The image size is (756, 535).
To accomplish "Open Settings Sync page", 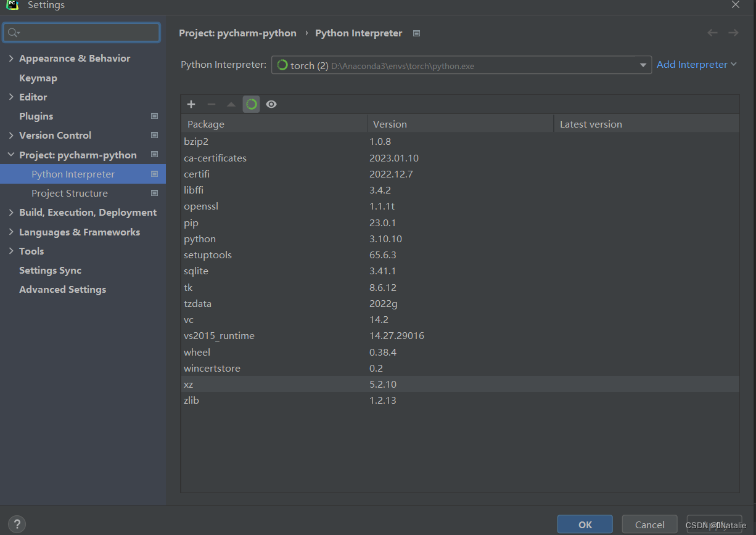I will pos(51,270).
